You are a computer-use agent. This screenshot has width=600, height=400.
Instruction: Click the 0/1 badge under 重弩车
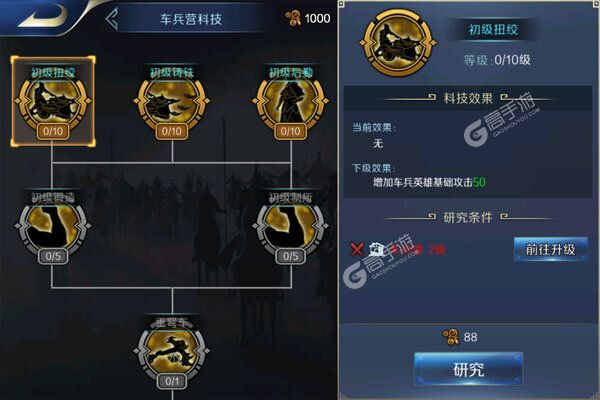click(x=172, y=381)
